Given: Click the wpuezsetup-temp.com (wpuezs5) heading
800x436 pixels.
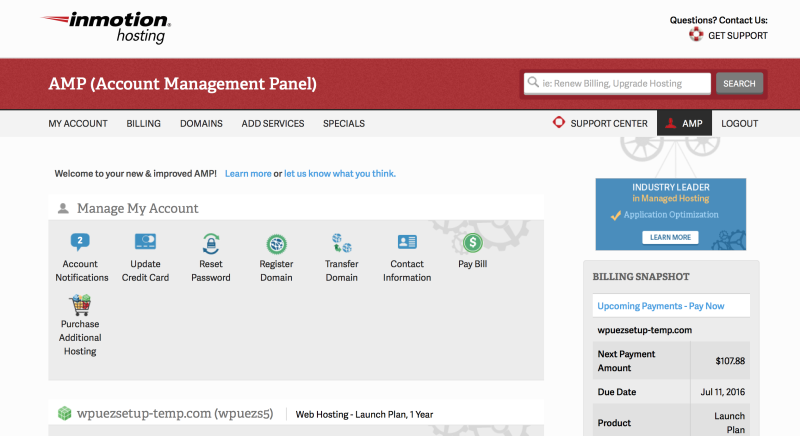Looking at the screenshot, I should [x=175, y=413].
